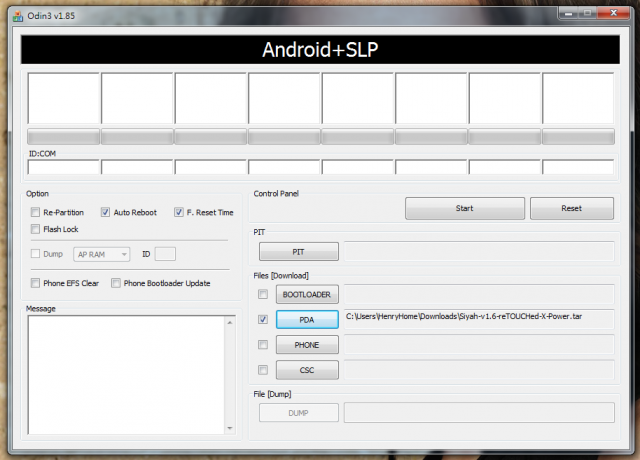Viewport: 640px width, 460px height.
Task: Open the PIT file browser button
Action: (299, 252)
